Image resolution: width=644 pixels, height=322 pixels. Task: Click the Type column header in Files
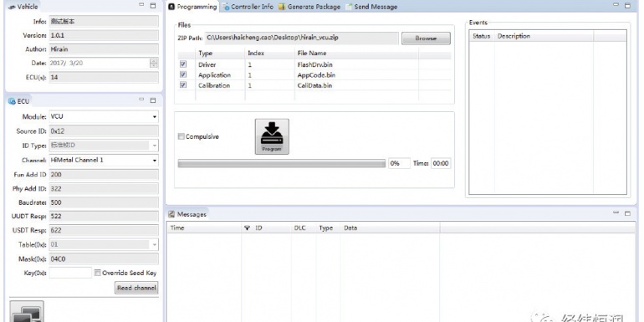pyautogui.click(x=220, y=53)
